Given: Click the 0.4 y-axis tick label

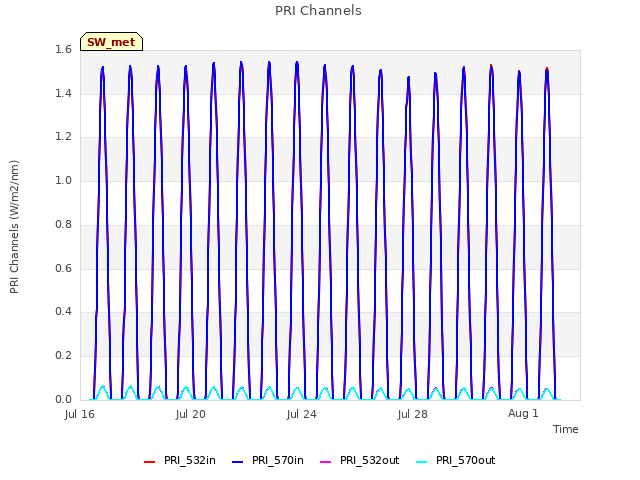Looking at the screenshot, I should (x=63, y=312).
